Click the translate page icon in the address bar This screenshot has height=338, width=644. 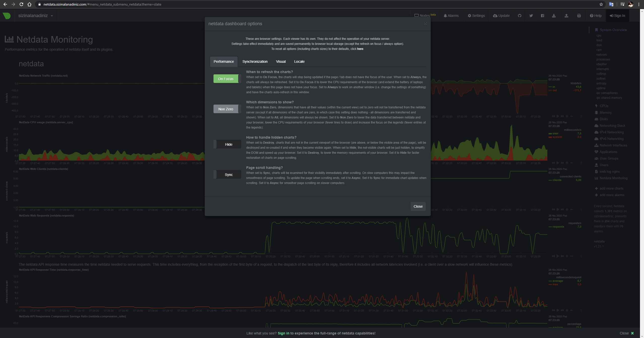(611, 4)
